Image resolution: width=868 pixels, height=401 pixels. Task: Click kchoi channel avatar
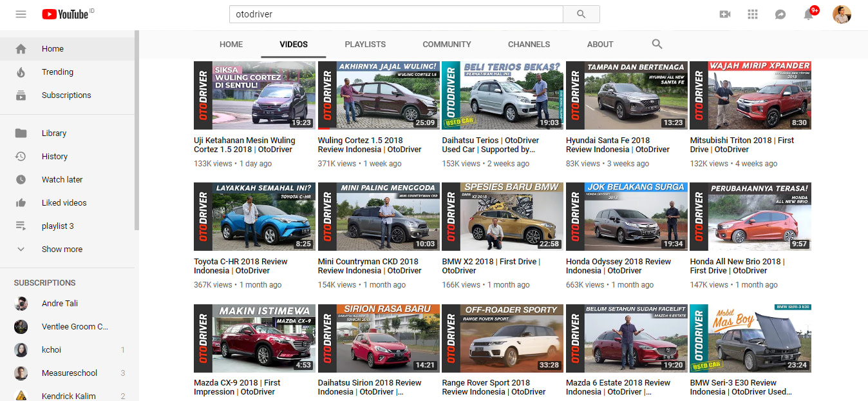point(21,350)
